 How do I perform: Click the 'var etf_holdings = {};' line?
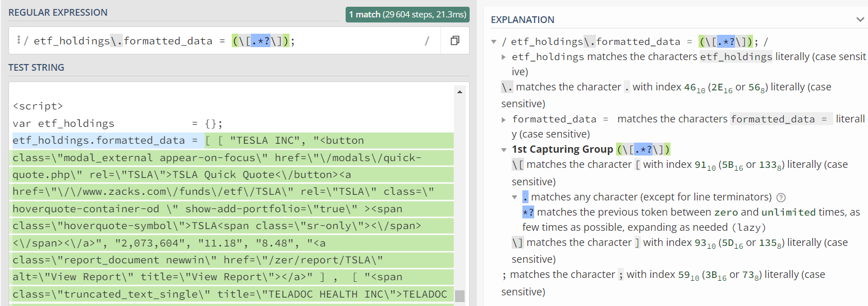point(118,124)
